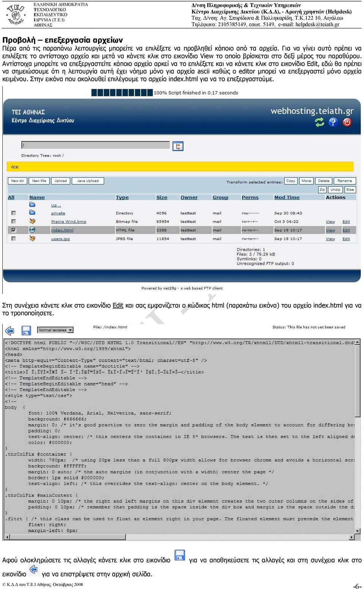Screen dimensions: 364x589
Task: Untick the checkbox for index.html
Action: pyautogui.click(x=14, y=230)
